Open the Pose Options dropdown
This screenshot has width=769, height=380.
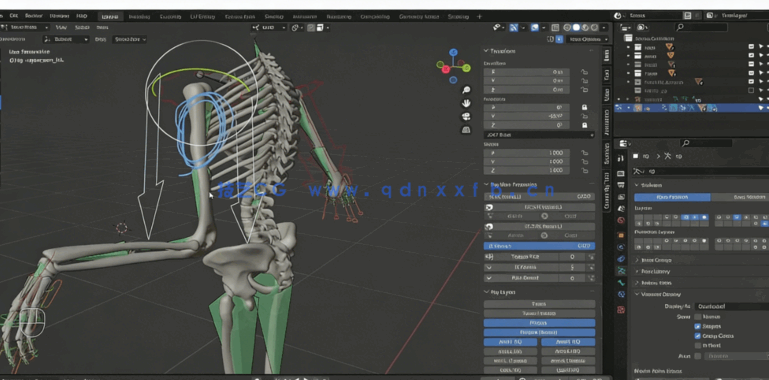(x=588, y=39)
